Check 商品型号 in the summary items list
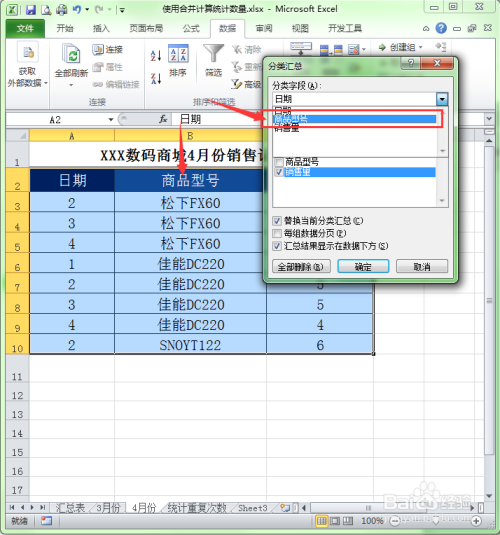 tap(279, 162)
